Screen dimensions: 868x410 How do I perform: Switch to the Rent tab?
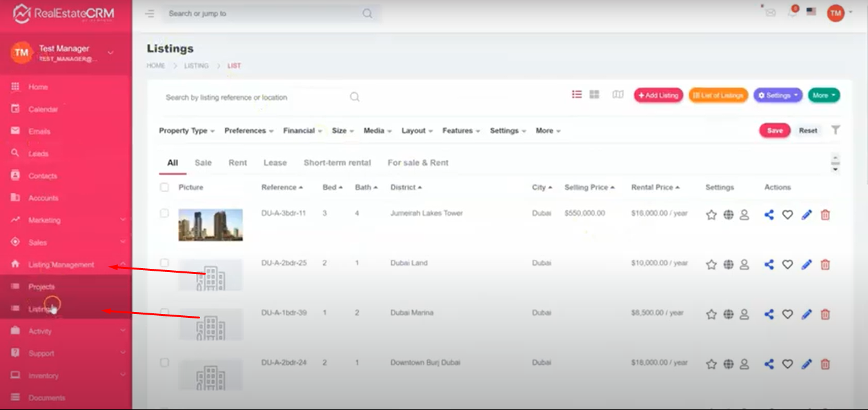(237, 163)
